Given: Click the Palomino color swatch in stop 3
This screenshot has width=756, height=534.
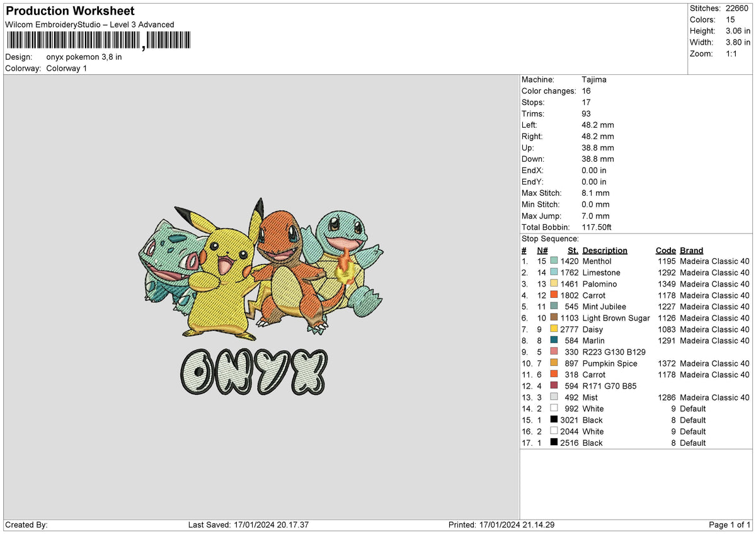Looking at the screenshot, I should pos(554,284).
